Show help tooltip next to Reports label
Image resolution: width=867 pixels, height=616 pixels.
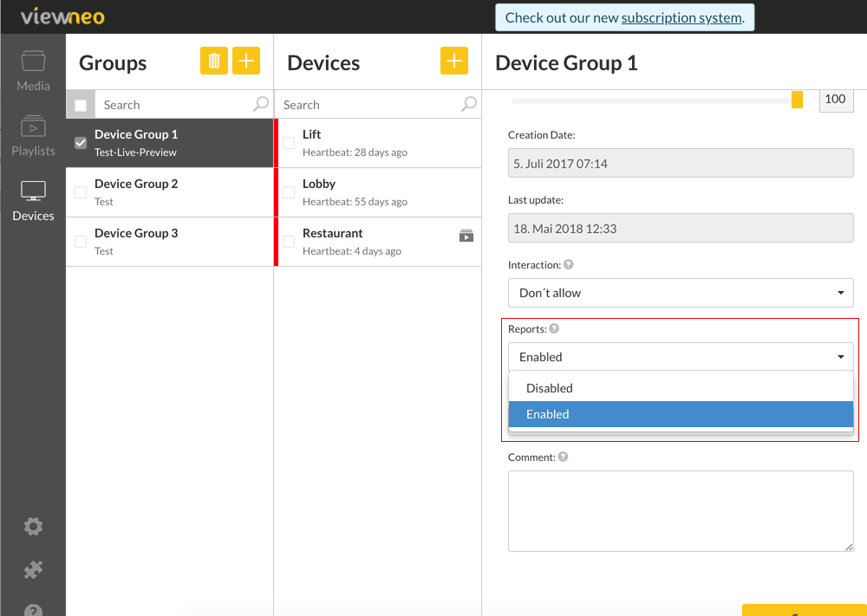pyautogui.click(x=554, y=328)
